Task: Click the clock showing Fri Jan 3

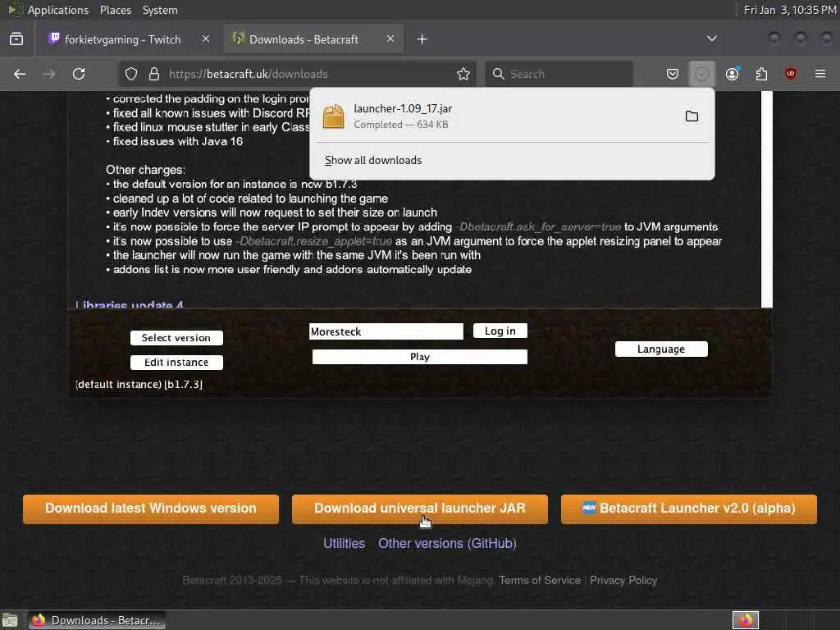Action: (790, 10)
